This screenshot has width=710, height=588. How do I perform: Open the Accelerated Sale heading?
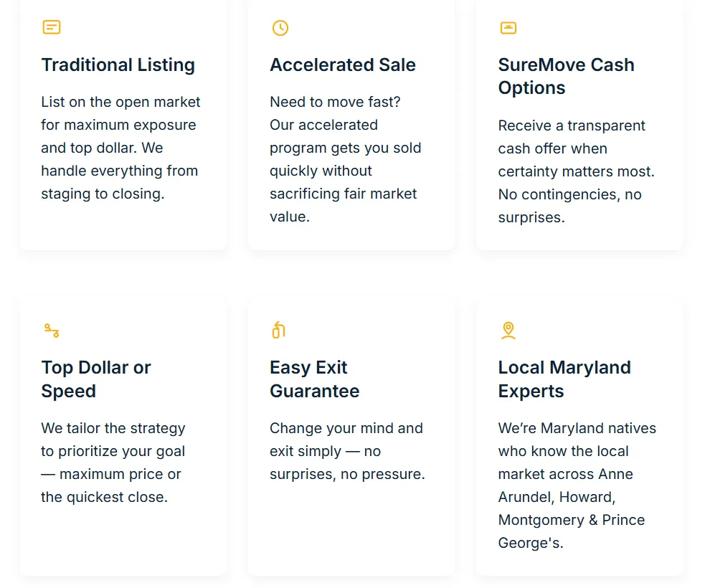point(343,65)
